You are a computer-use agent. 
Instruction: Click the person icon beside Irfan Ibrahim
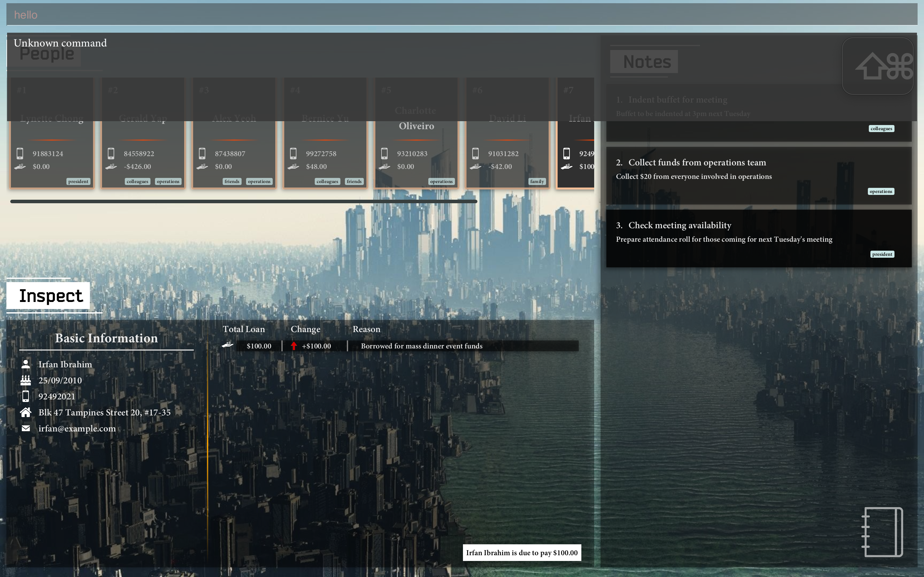[x=26, y=364]
